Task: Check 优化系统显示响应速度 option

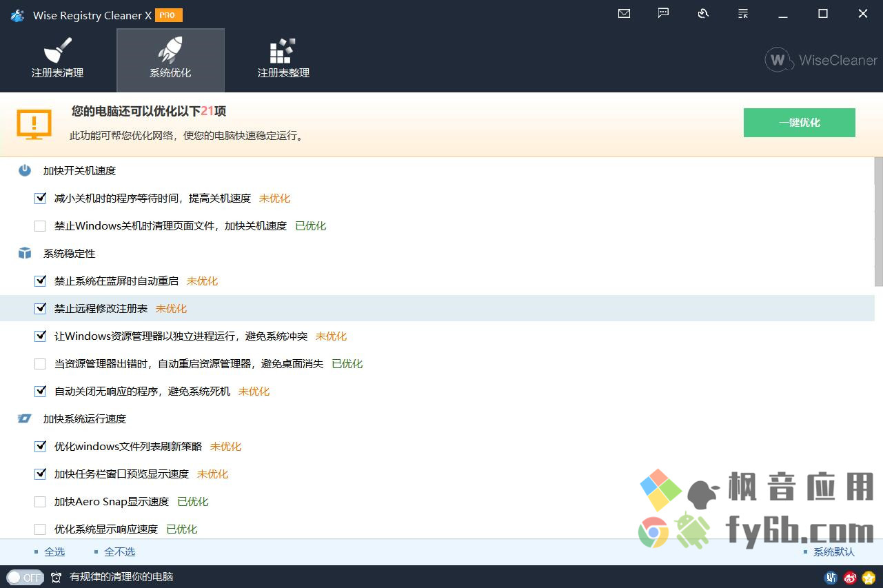Action: (x=40, y=529)
